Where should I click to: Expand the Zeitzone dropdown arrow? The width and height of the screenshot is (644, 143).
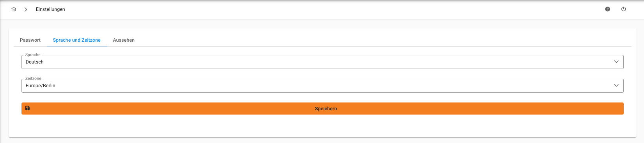[x=616, y=86]
